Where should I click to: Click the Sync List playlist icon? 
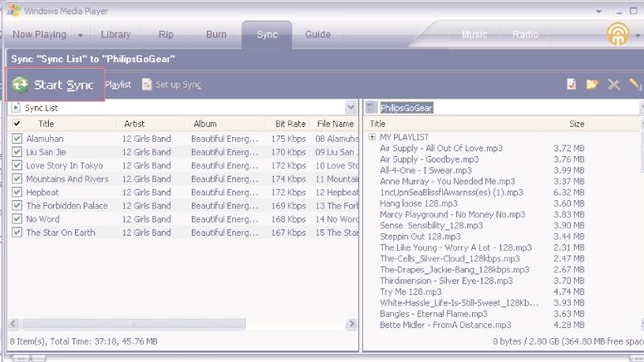pos(16,108)
